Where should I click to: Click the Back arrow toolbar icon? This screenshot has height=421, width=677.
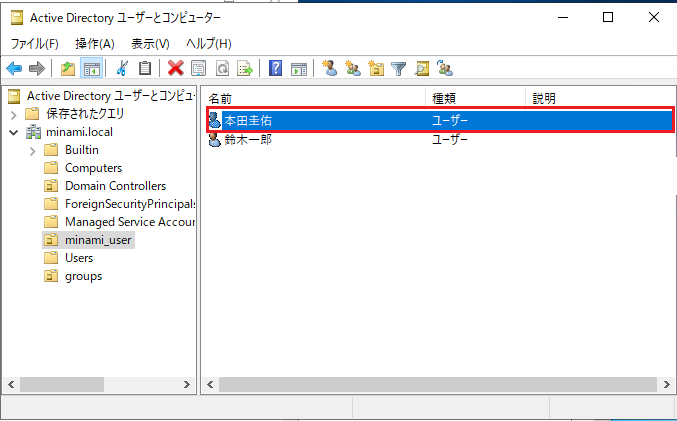[14, 68]
